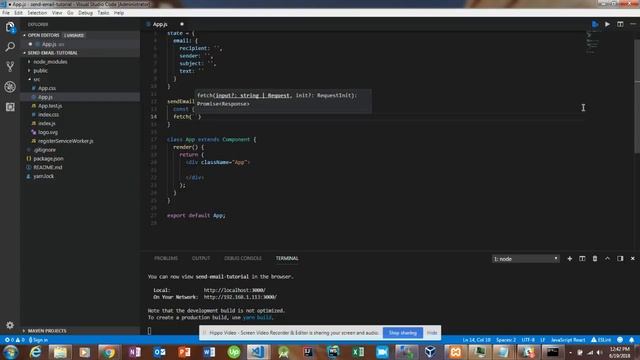Image resolution: width=640 pixels, height=360 pixels.
Task: Select the Terminal panel tab
Action: click(x=287, y=258)
